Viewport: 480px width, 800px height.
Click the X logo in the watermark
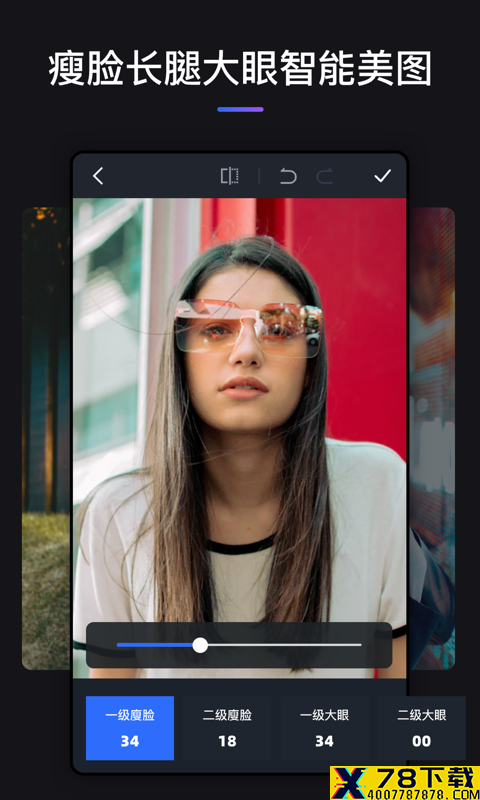pos(348,782)
